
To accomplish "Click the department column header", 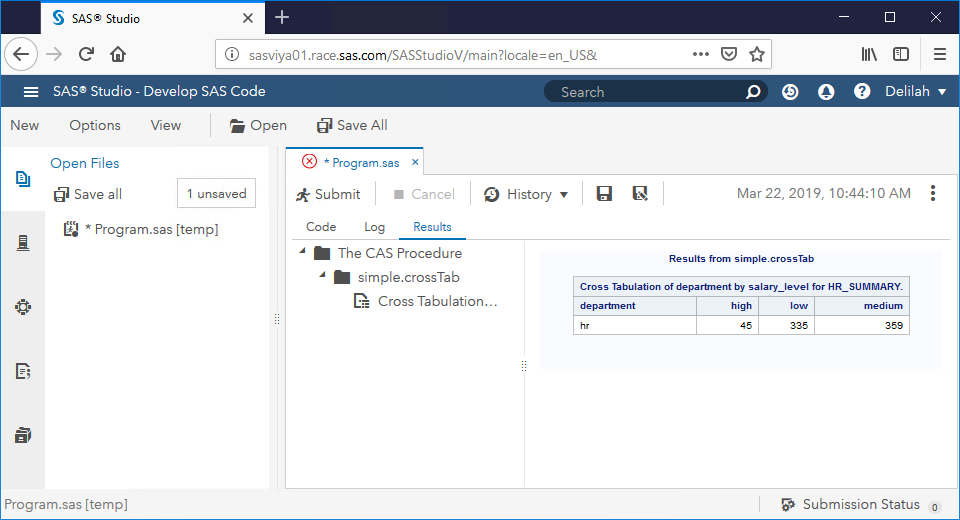I will coord(635,306).
